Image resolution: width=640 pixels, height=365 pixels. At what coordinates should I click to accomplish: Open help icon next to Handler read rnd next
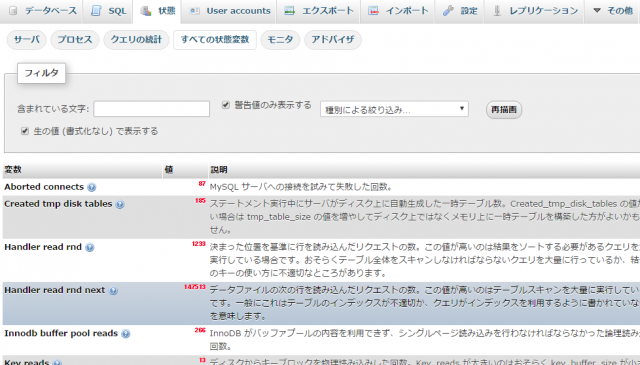[113, 291]
